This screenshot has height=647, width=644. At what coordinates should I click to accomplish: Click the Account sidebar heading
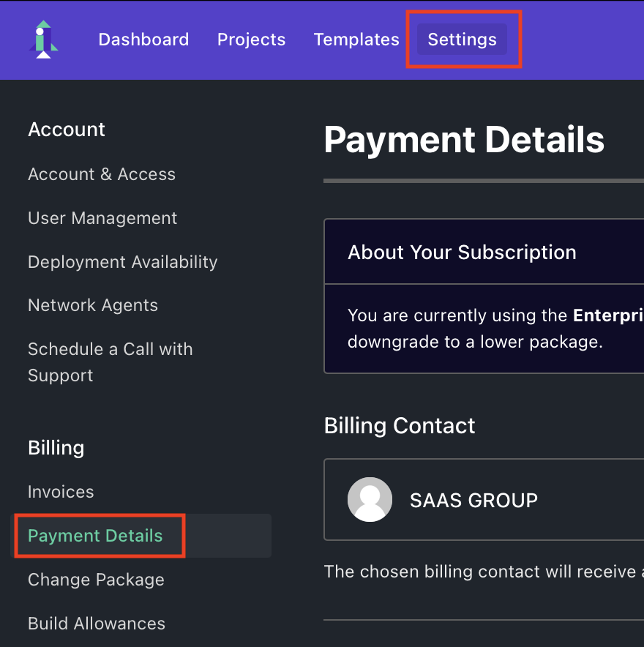click(67, 130)
